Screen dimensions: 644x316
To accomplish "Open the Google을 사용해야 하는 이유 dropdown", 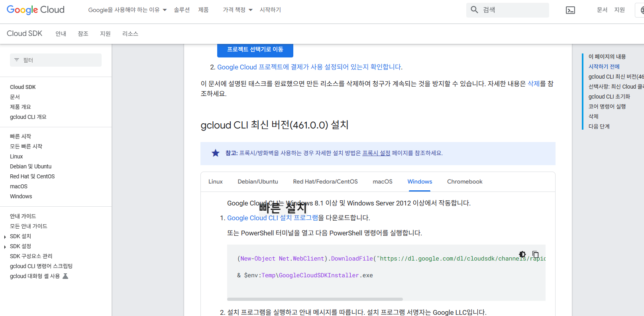I will [128, 10].
